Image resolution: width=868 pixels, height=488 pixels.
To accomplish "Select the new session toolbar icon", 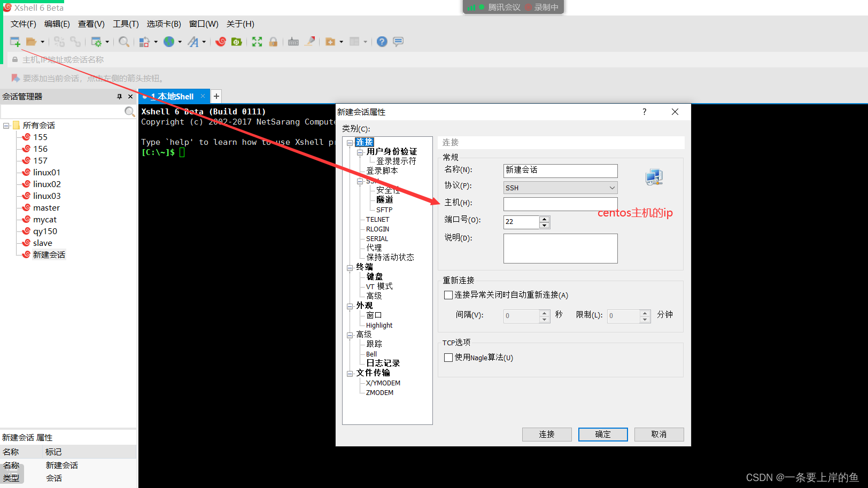I will pyautogui.click(x=14, y=41).
